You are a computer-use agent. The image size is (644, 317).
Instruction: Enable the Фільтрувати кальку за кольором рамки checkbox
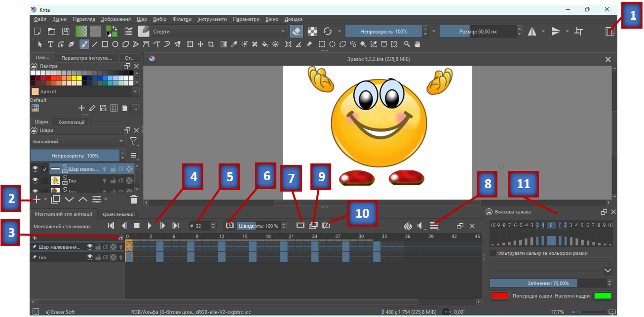pos(493,253)
